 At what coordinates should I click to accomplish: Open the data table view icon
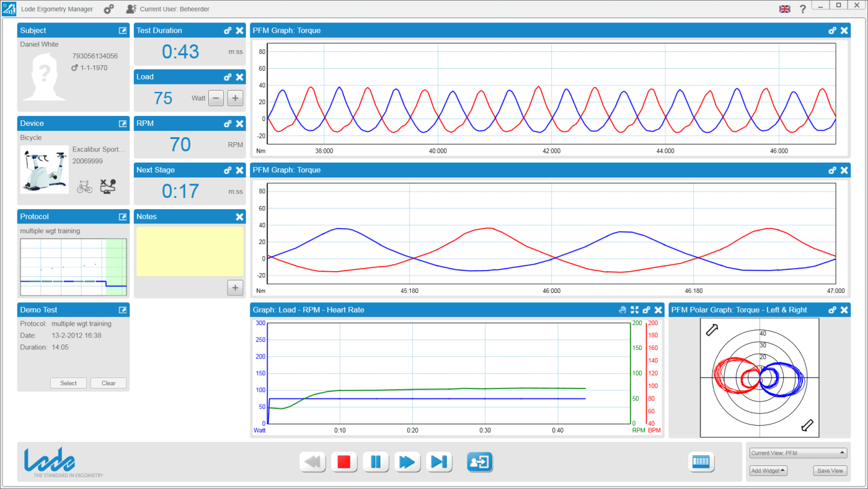(x=701, y=462)
